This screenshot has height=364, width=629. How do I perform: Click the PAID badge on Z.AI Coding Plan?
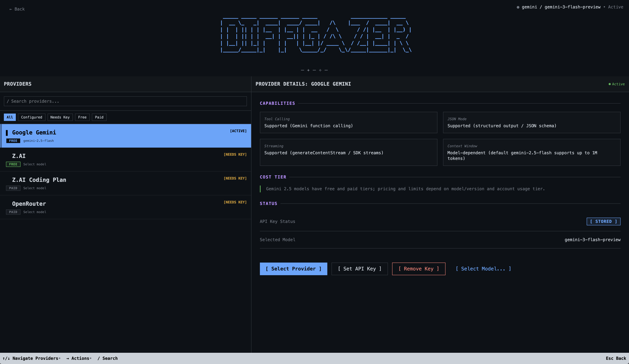coord(13,188)
